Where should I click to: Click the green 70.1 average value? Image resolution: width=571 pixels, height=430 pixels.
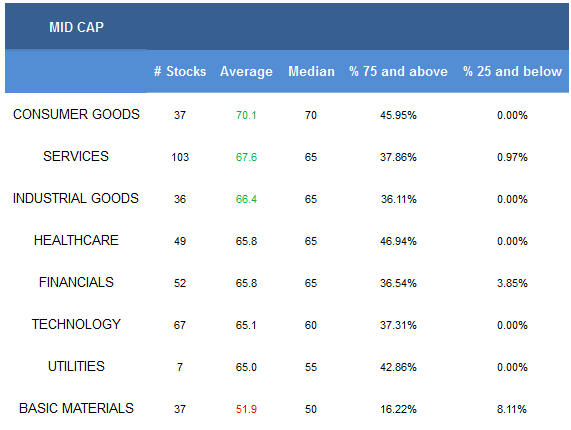click(x=246, y=115)
